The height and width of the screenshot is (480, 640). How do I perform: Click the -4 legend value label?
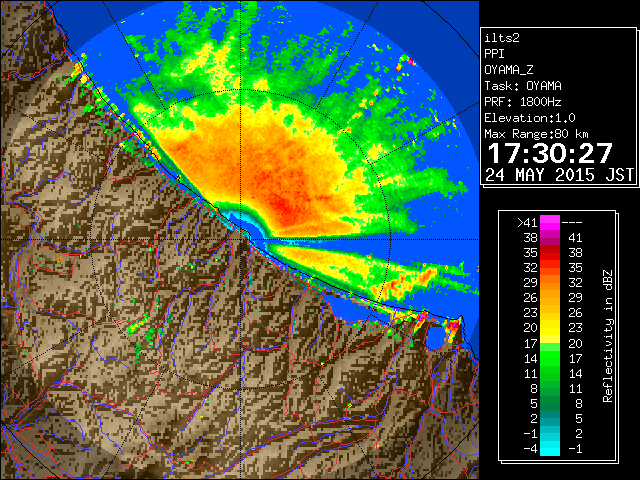(530, 448)
